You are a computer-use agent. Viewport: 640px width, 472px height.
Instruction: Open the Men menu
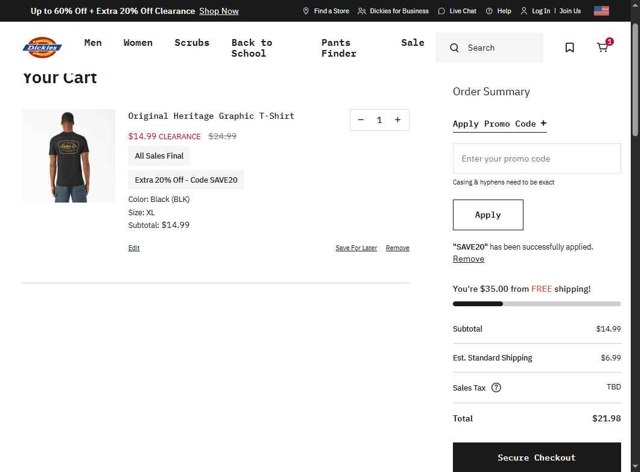pos(93,42)
